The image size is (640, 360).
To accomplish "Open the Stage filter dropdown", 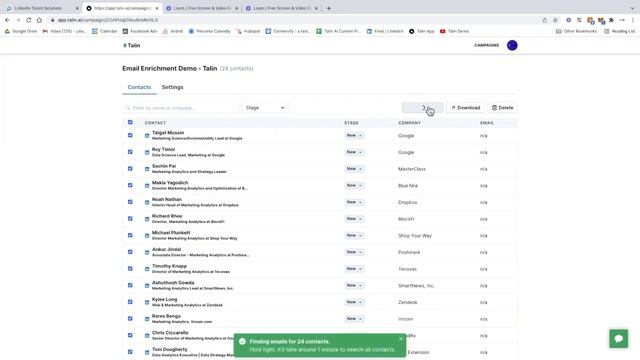I will [265, 108].
